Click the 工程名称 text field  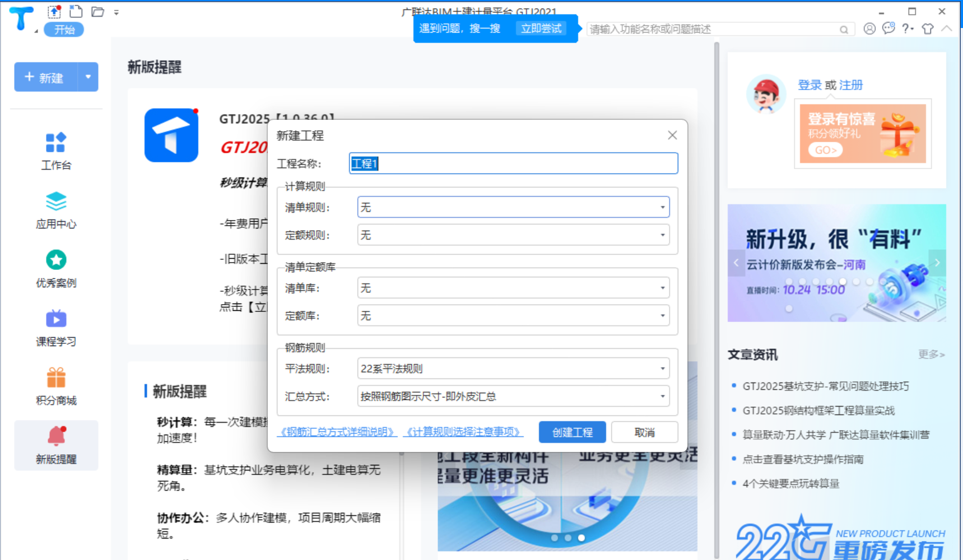pos(513,164)
